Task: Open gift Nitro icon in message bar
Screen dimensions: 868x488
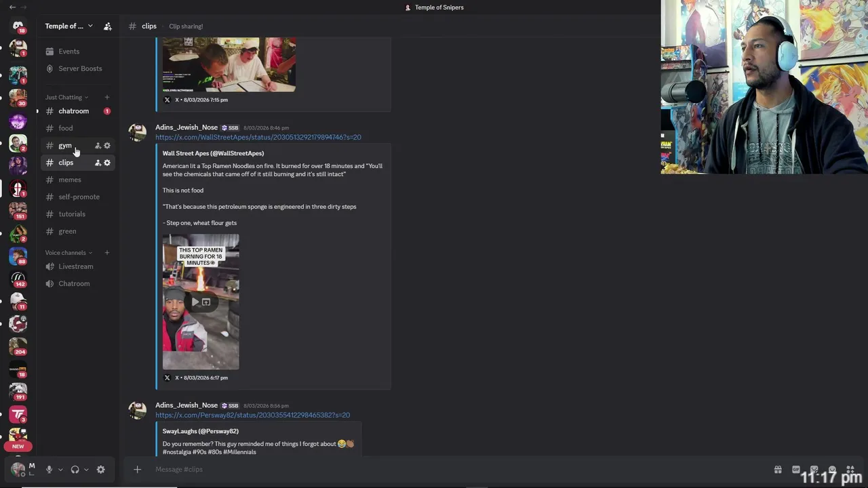Action: pyautogui.click(x=778, y=470)
